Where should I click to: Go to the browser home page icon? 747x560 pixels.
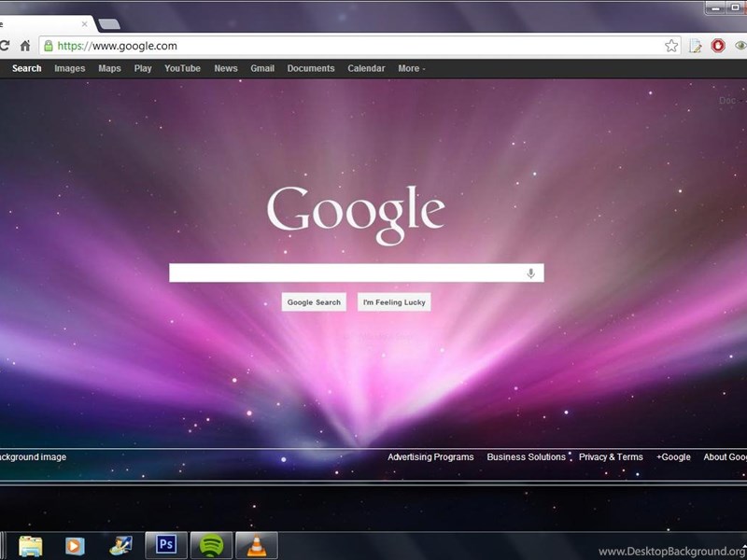[25, 46]
